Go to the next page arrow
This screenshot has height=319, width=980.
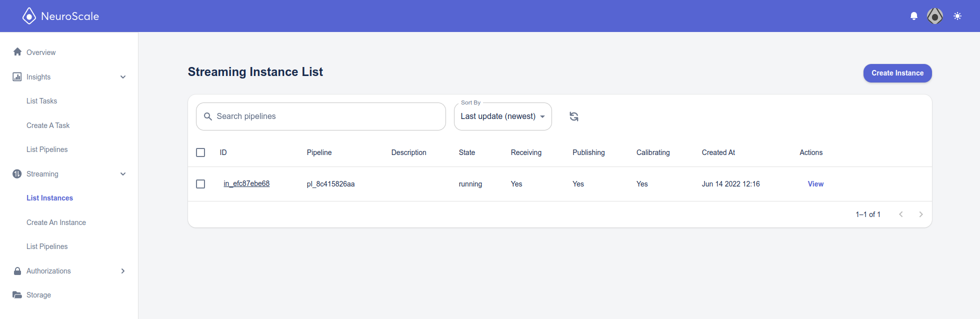921,214
